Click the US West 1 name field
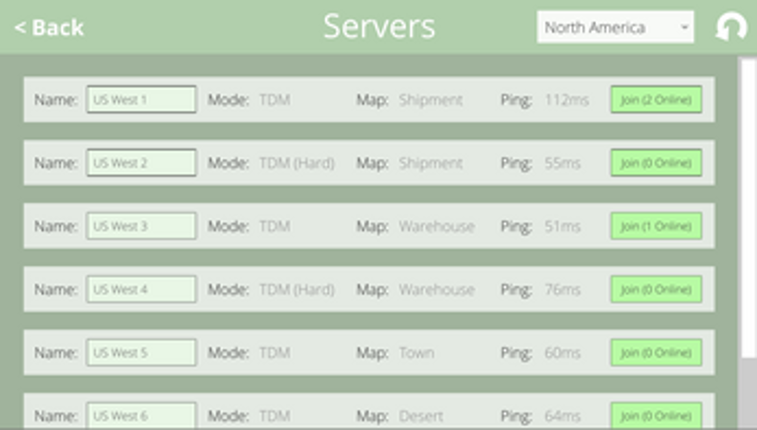Image resolution: width=757 pixels, height=430 pixels. coord(141,100)
